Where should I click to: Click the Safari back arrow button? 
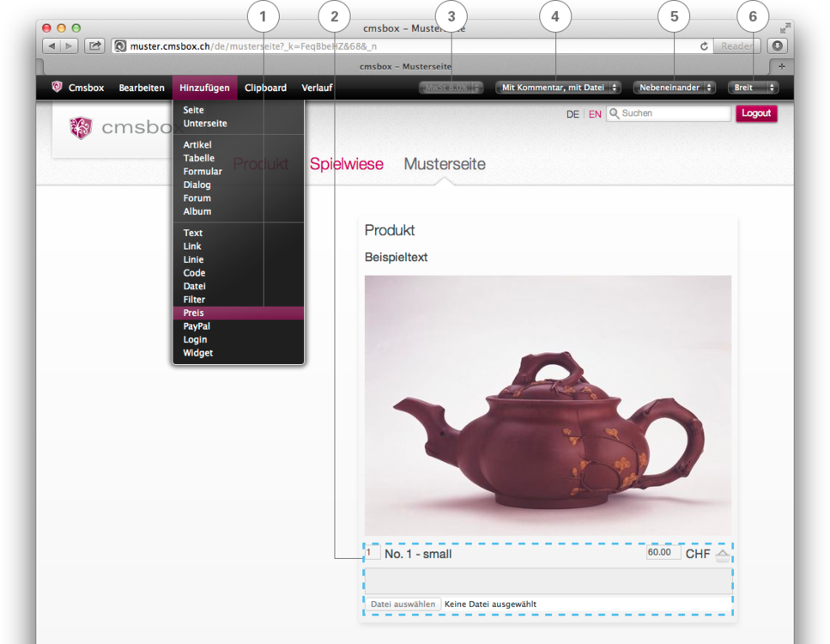[51, 46]
